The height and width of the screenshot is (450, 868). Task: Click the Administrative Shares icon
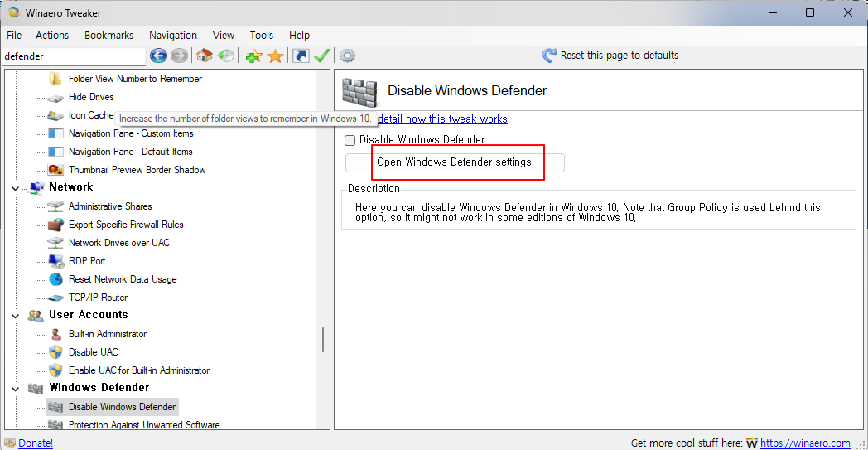(x=55, y=206)
